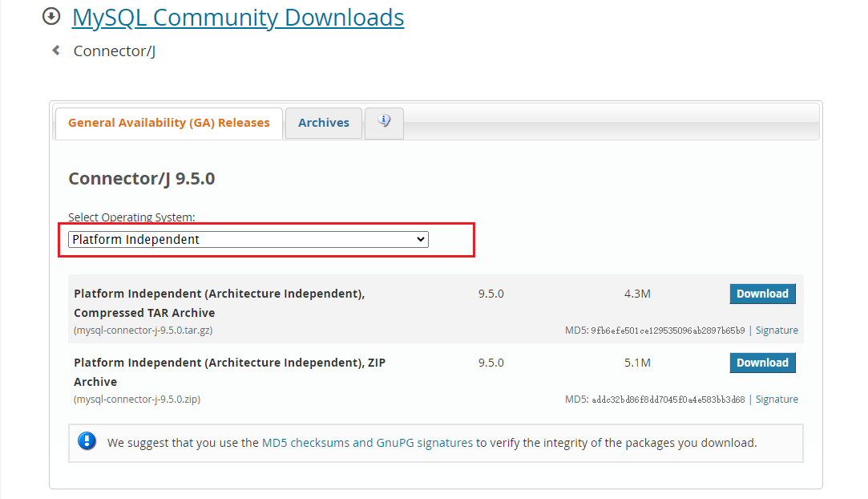
Task: Click the Select Operating System label
Action: point(131,217)
